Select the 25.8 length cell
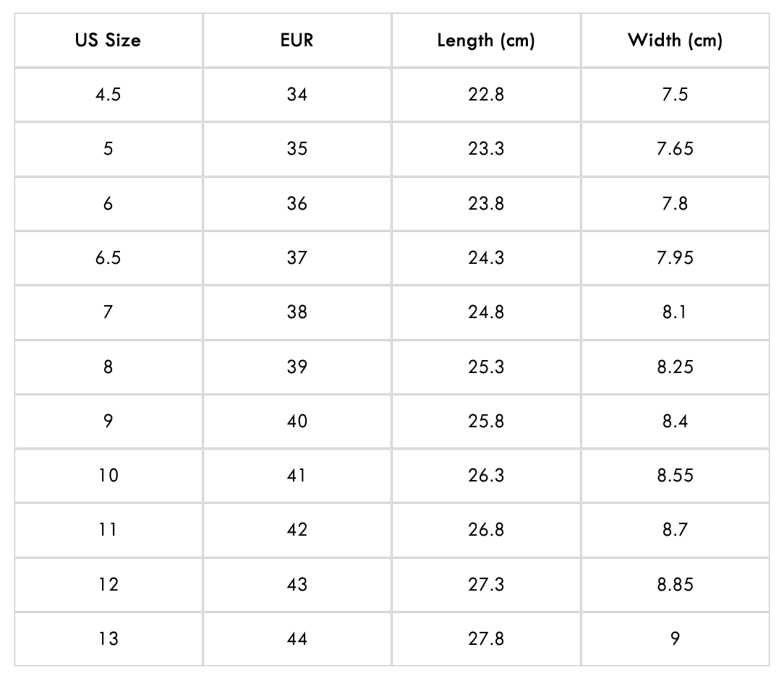784x681 pixels. click(485, 421)
